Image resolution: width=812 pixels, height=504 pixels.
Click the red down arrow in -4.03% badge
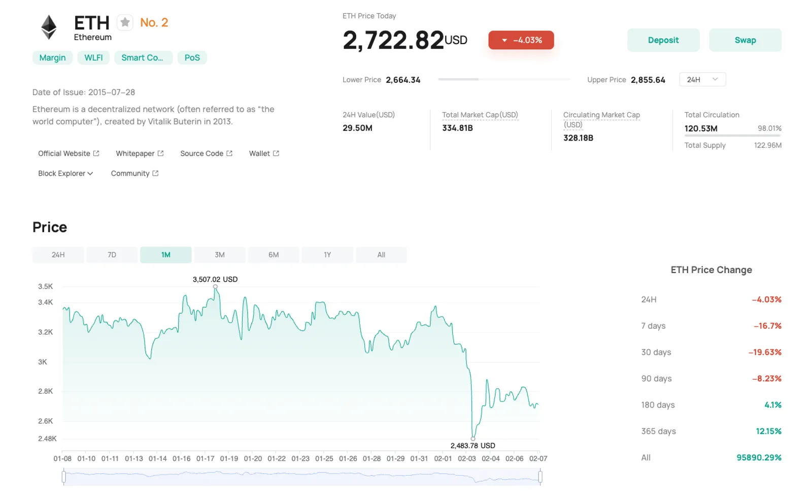(504, 40)
